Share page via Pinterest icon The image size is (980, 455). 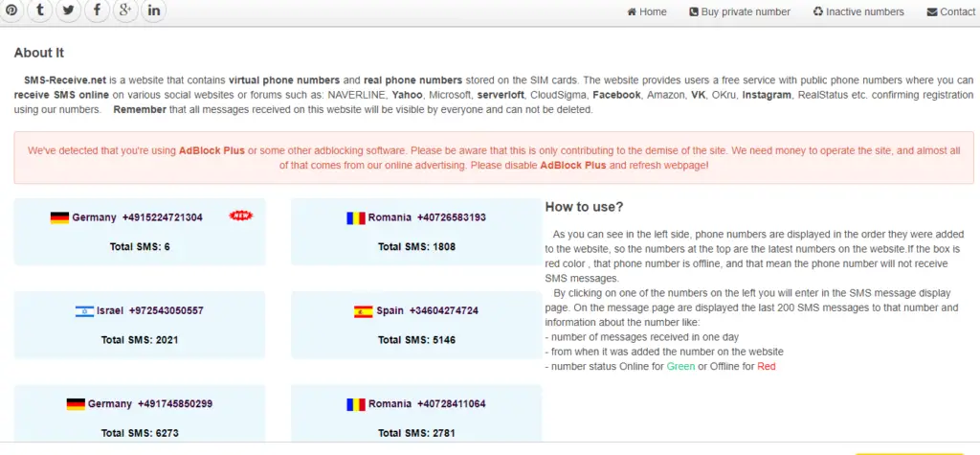pyautogui.click(x=11, y=11)
